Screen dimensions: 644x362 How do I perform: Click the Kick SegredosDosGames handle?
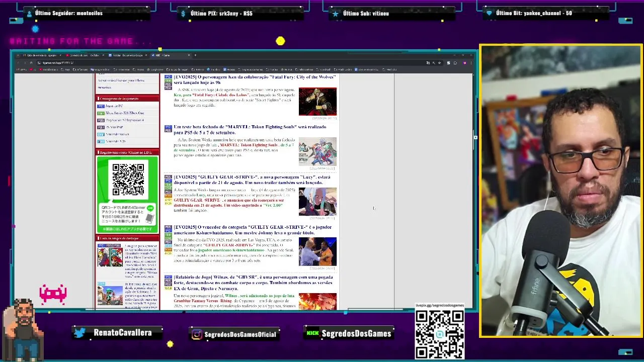click(356, 334)
